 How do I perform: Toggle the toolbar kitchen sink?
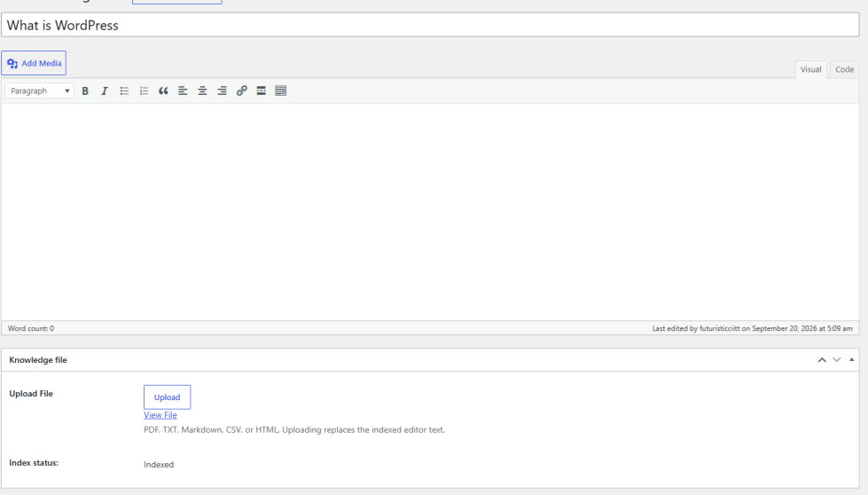pyautogui.click(x=281, y=90)
